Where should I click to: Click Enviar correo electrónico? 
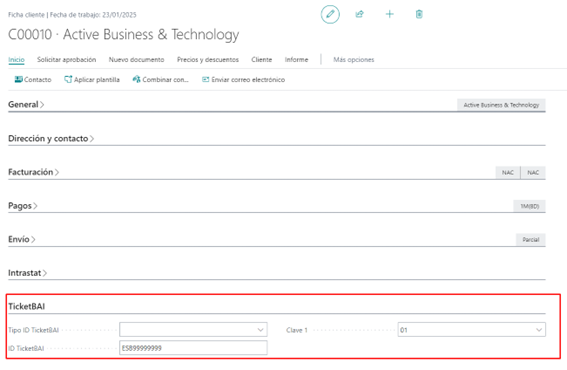[x=243, y=80]
